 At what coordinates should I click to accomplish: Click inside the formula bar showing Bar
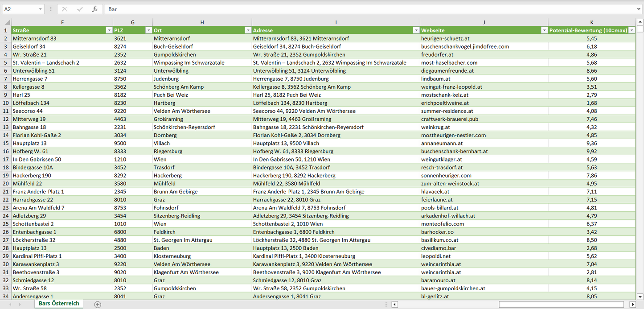click(357, 9)
